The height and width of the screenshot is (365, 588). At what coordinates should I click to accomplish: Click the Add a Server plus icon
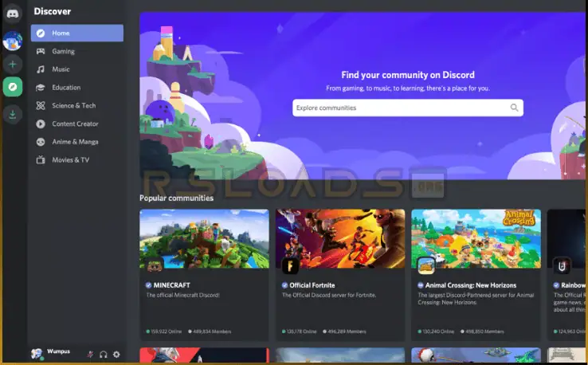coord(13,64)
